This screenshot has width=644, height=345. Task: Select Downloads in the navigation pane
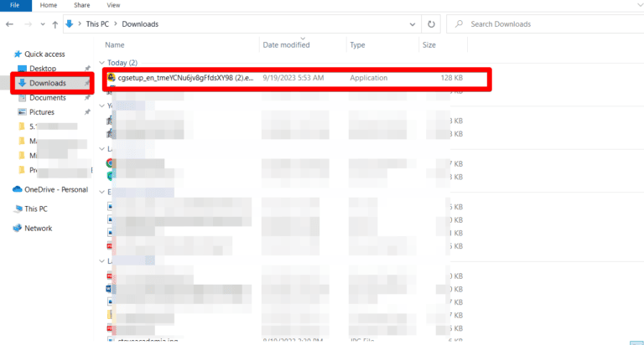point(47,83)
